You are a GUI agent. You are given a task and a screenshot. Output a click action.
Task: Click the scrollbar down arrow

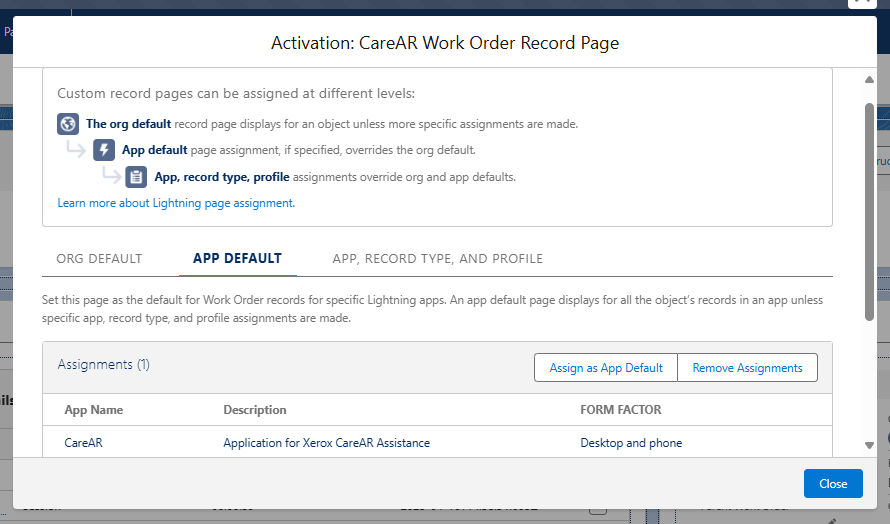coord(869,446)
